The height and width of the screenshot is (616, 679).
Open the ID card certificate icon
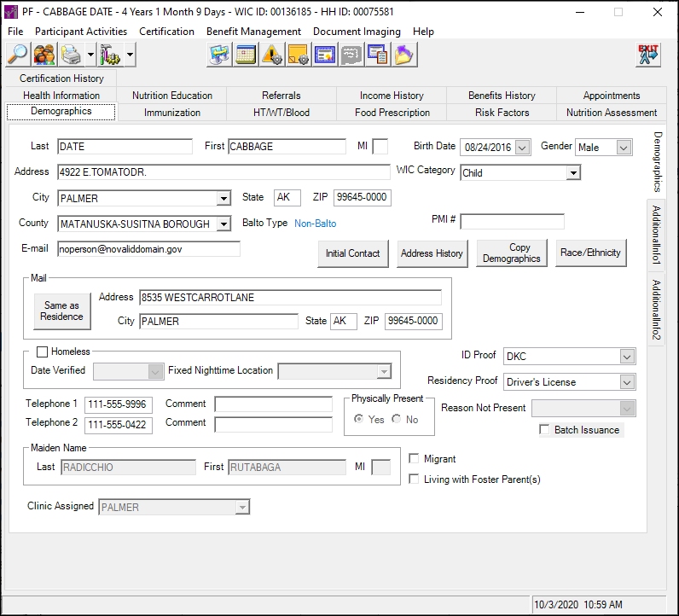325,55
